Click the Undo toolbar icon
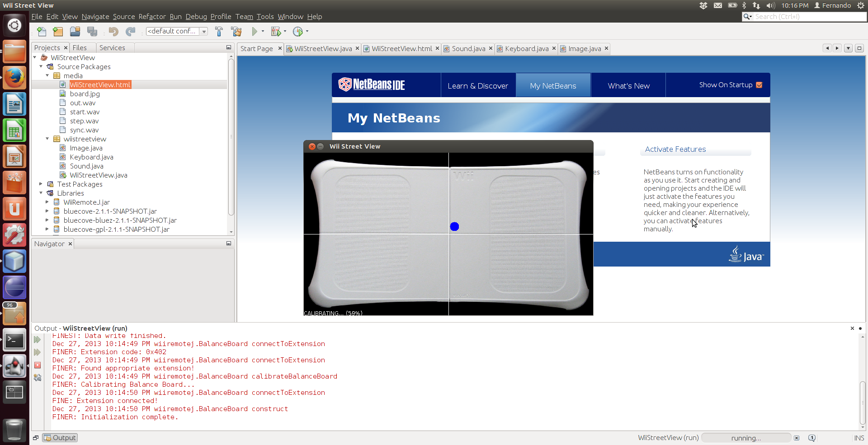868x445 pixels. point(113,31)
